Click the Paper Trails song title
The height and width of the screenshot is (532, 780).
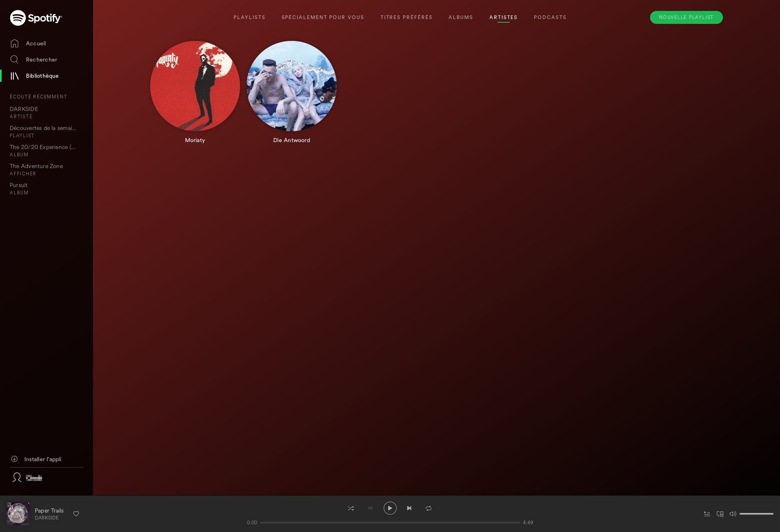49,511
